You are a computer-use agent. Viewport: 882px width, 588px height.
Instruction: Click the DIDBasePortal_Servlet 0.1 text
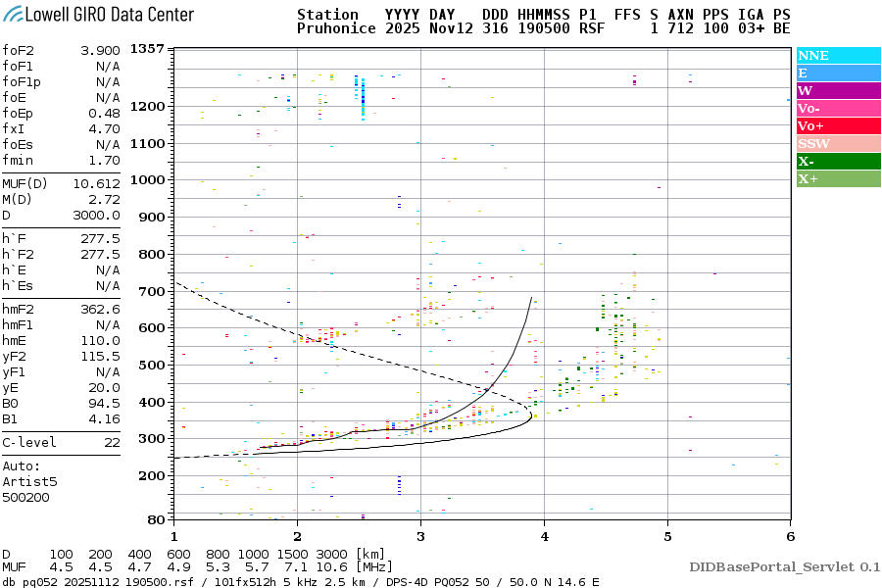coord(784,566)
